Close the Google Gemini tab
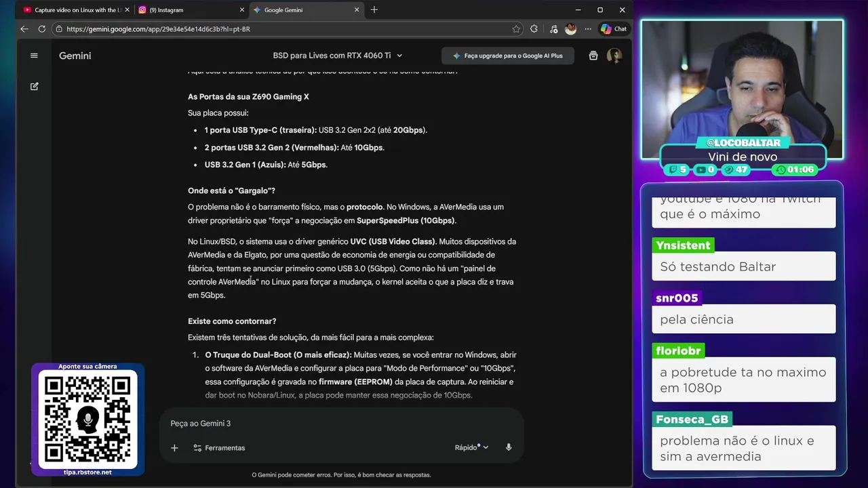Screen dimensions: 868x488 357,10
